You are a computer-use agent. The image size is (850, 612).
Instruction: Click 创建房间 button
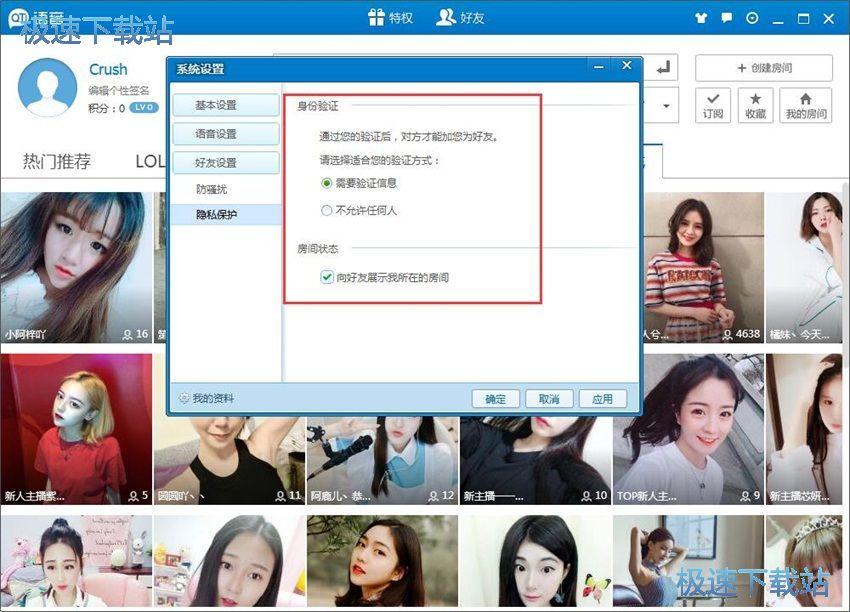pyautogui.click(x=764, y=68)
